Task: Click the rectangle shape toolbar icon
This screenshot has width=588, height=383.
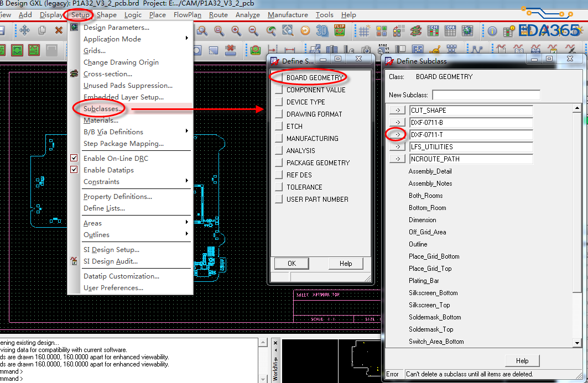Action: [x=214, y=50]
